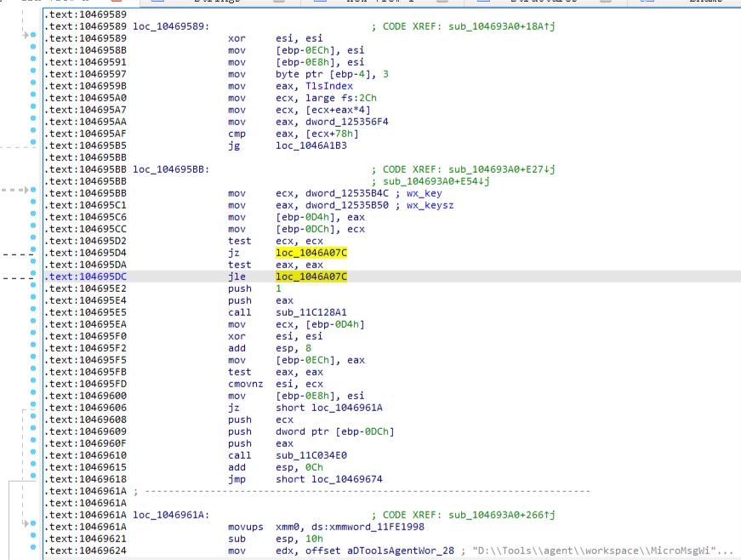The width and height of the screenshot is (741, 560).
Task: Toggle breakpoint dot beside .text:104695E5 call line
Action: (x=33, y=309)
